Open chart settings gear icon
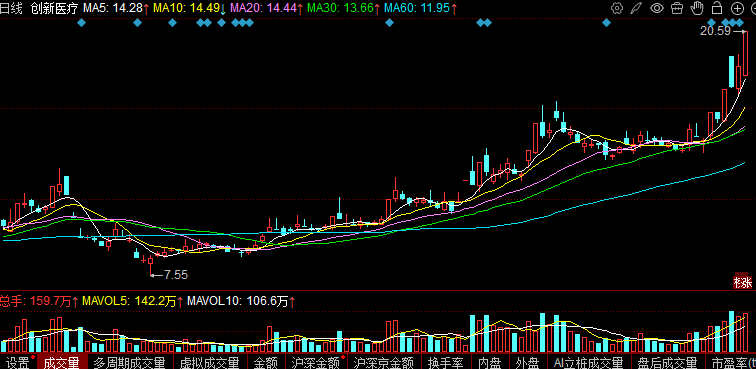This screenshot has height=369, width=756. [617, 8]
